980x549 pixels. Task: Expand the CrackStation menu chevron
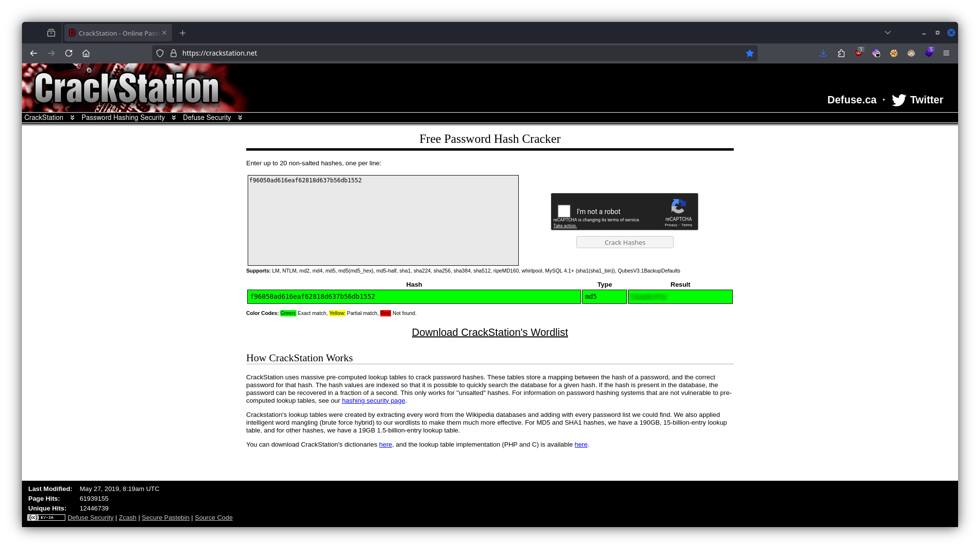72,118
